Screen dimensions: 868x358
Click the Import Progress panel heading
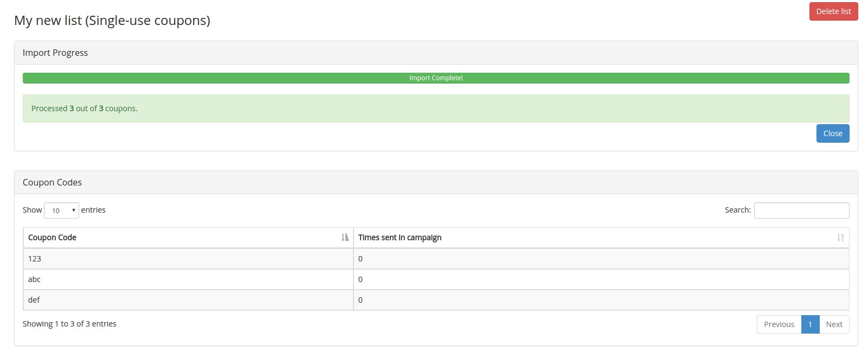[436, 53]
